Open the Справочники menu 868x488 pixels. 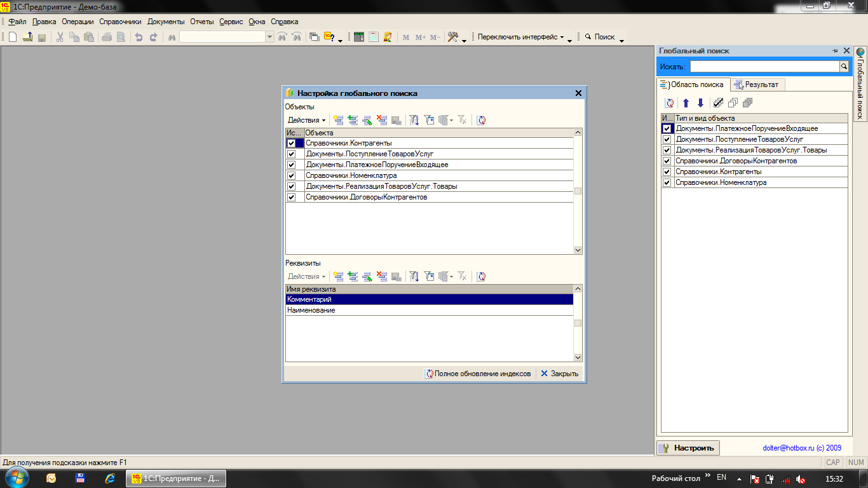(x=120, y=21)
